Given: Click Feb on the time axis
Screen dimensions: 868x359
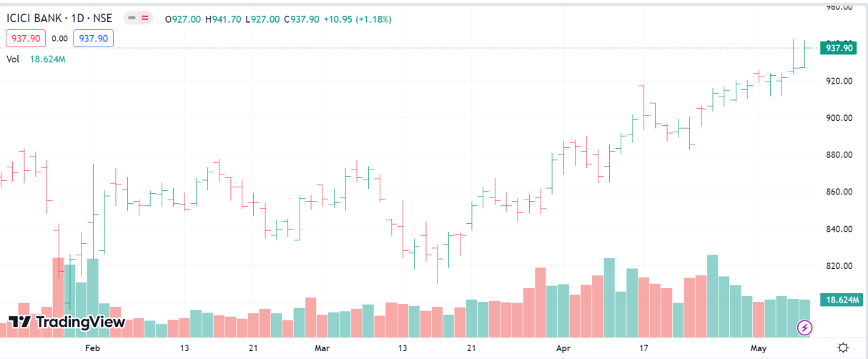Looking at the screenshot, I should [x=92, y=348].
